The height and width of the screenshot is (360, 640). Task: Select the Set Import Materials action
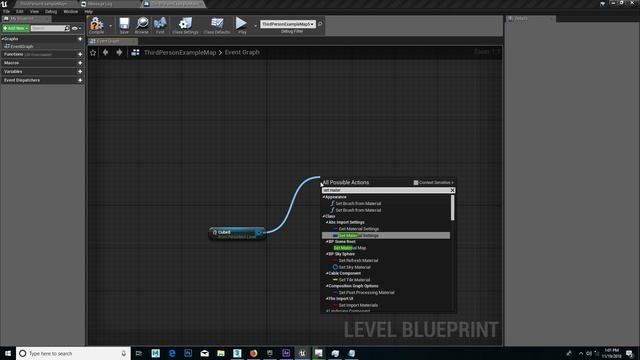pos(358,305)
